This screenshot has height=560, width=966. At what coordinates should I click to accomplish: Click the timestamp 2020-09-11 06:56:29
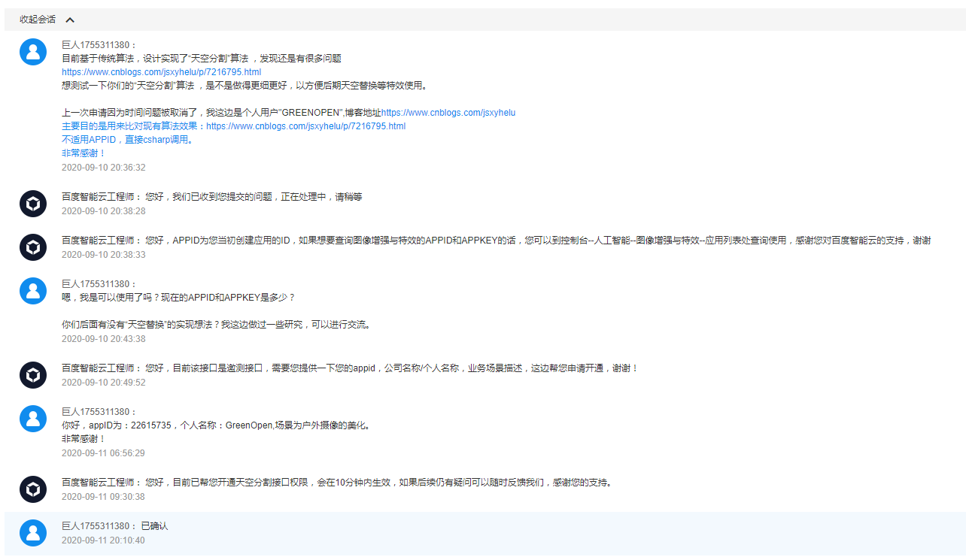(x=104, y=453)
